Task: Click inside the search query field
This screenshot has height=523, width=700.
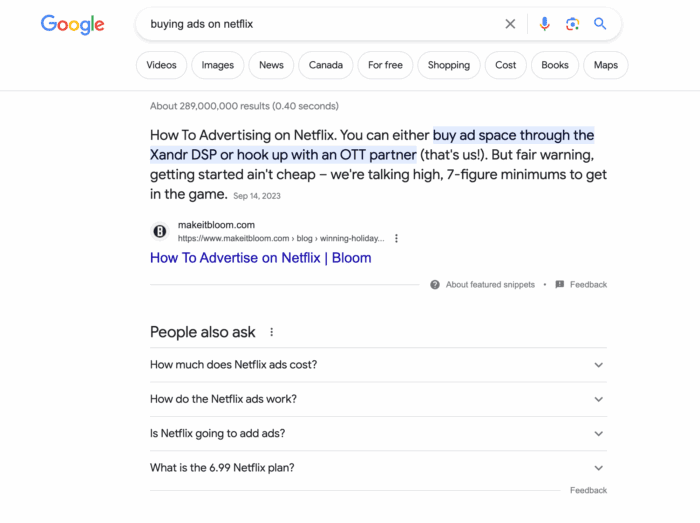Action: (320, 24)
